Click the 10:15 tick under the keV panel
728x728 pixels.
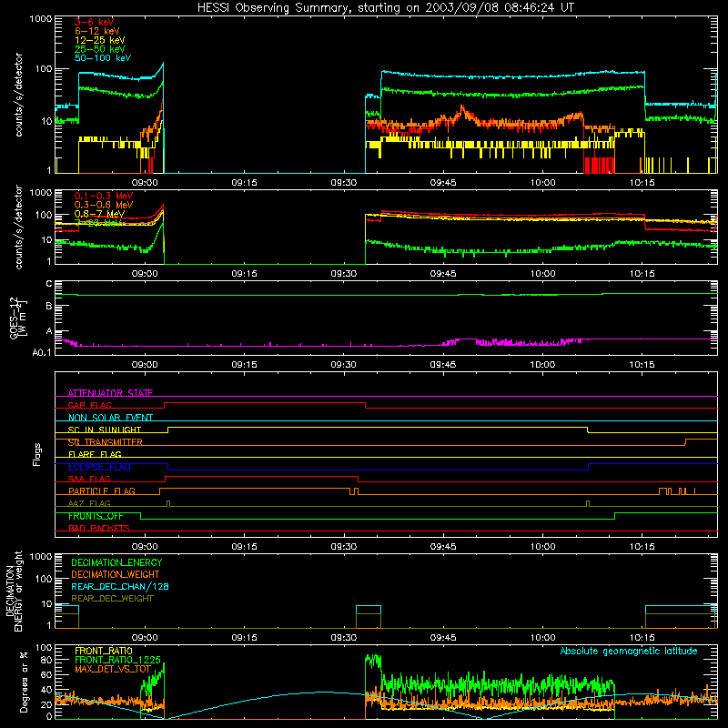click(x=642, y=183)
